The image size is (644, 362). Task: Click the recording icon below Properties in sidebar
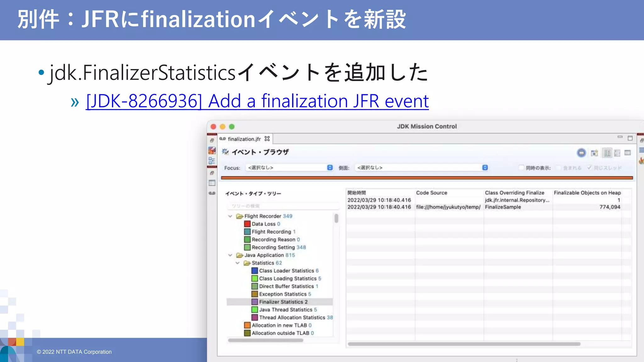(x=212, y=193)
